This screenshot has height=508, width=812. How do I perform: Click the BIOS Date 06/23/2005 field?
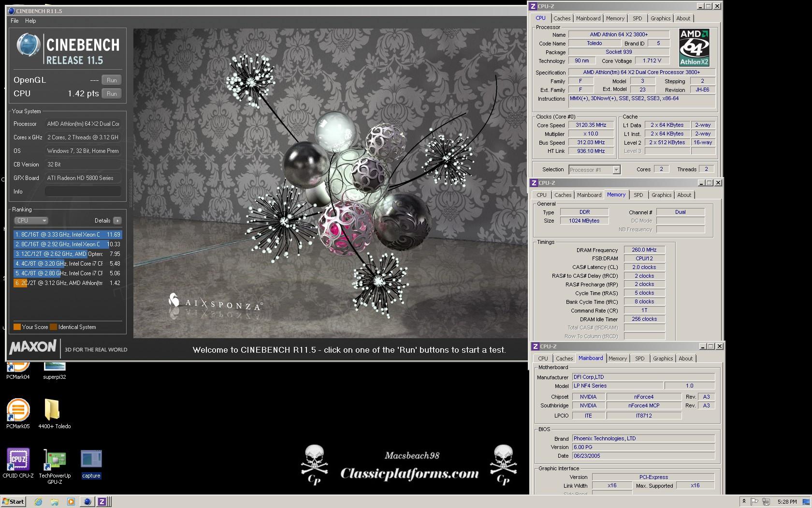point(643,456)
